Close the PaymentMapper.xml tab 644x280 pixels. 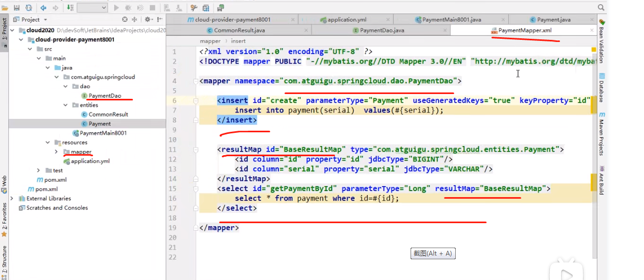tap(592, 31)
